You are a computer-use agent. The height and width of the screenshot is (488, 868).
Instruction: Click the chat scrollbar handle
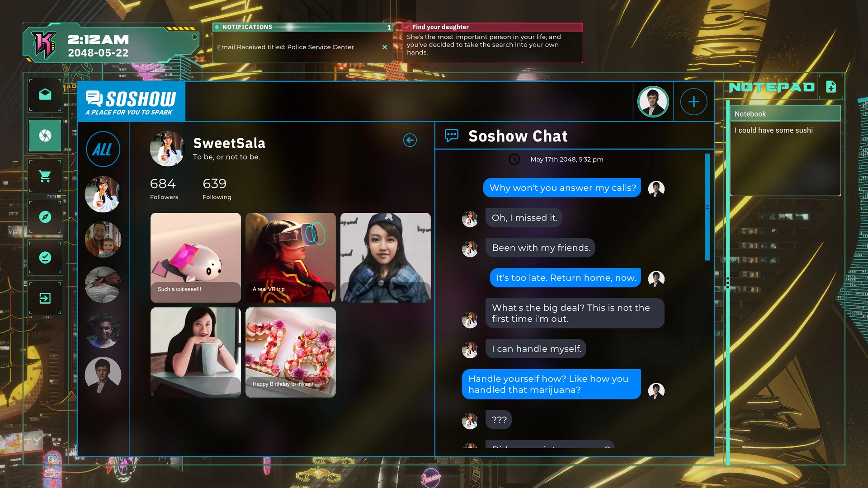coord(708,207)
